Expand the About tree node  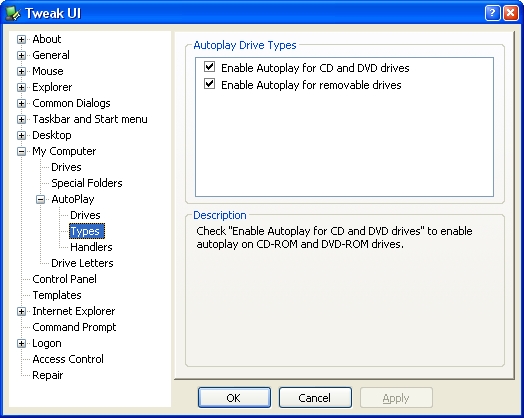pos(21,39)
